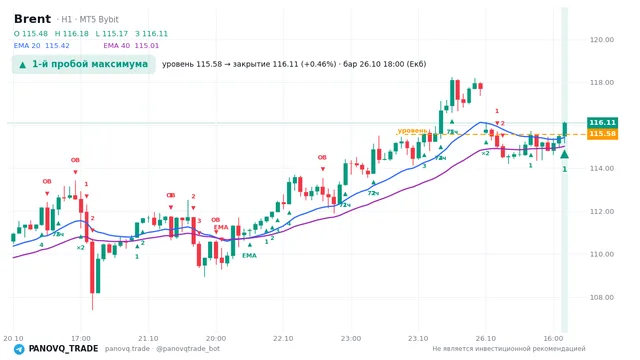
Task: Click the 114.00 price axis label
Action: (x=602, y=168)
